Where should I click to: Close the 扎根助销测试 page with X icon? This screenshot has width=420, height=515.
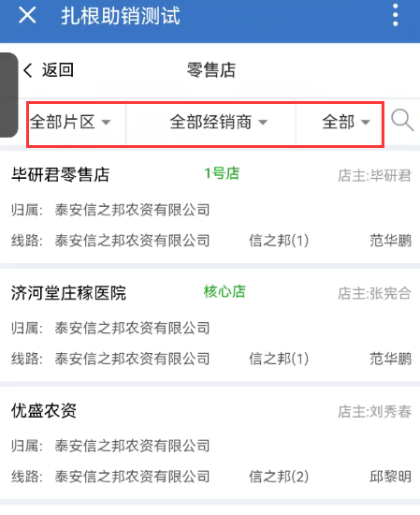pos(27,15)
